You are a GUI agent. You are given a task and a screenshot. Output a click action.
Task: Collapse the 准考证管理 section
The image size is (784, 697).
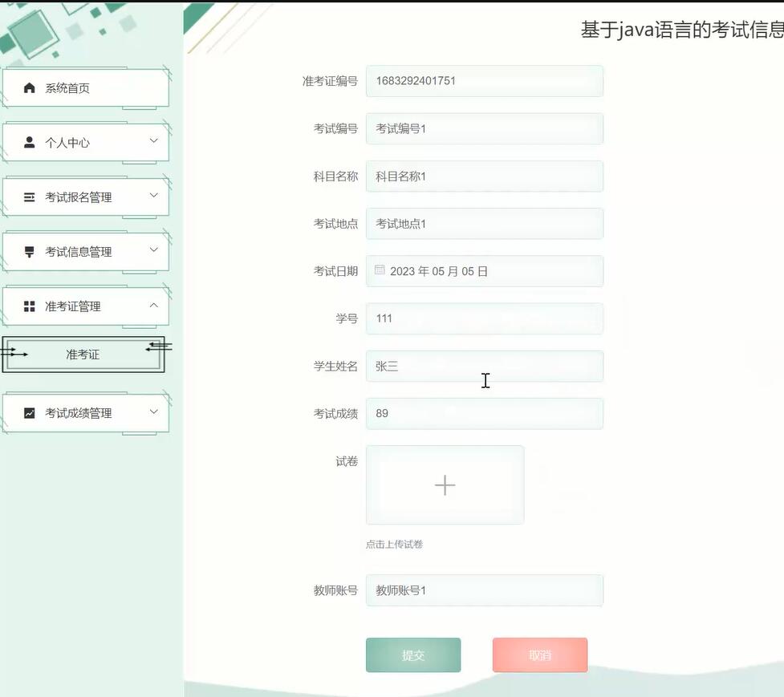coord(84,306)
